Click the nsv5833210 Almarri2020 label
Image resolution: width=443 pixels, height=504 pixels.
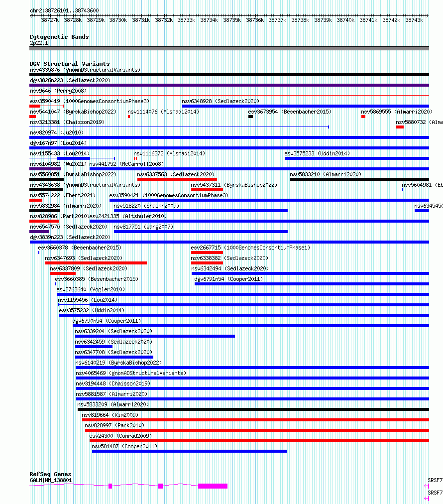click(x=326, y=174)
